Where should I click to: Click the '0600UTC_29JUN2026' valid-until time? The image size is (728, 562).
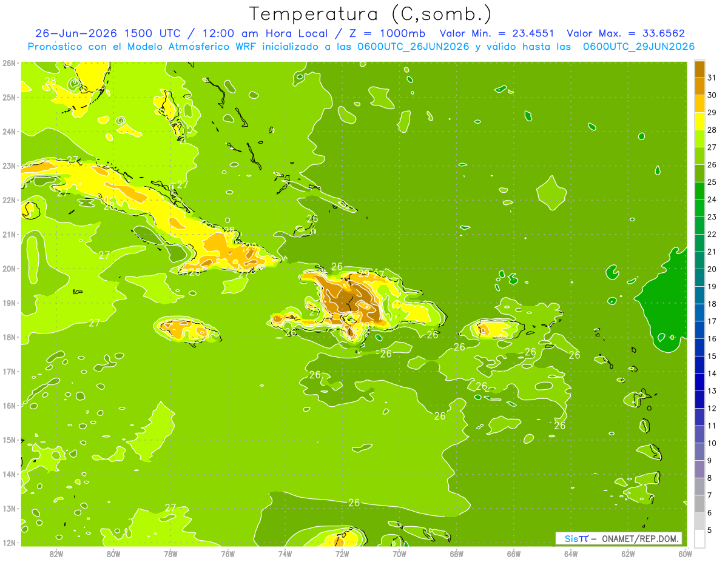(x=639, y=47)
